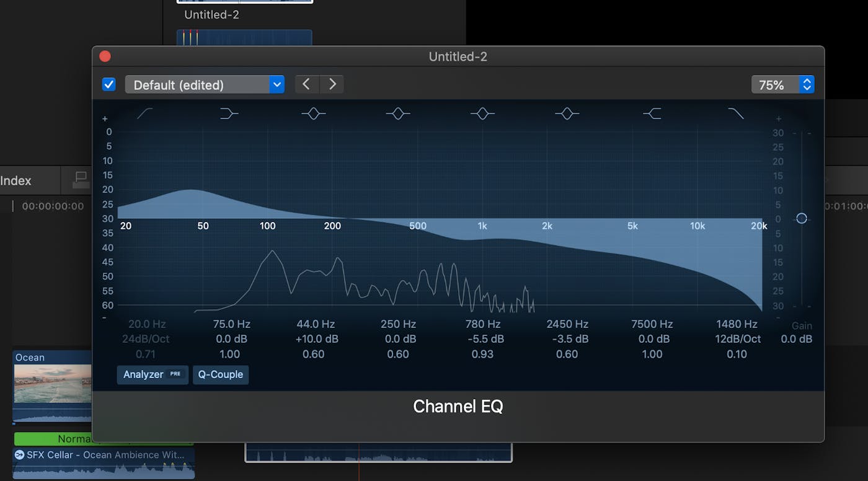Click the 250 Hz frequency value
This screenshot has width=868, height=481.
[x=398, y=324]
